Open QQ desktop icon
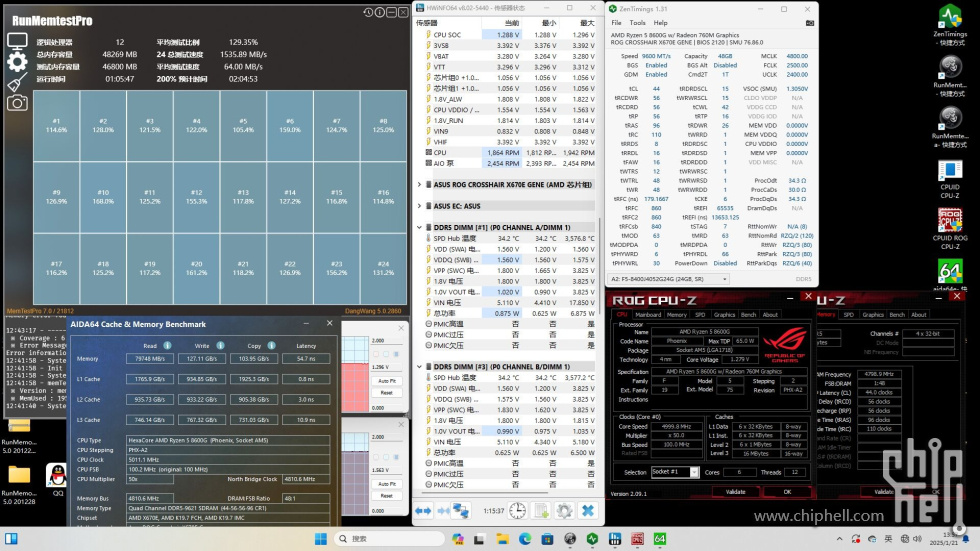980x551 pixels. (x=58, y=480)
